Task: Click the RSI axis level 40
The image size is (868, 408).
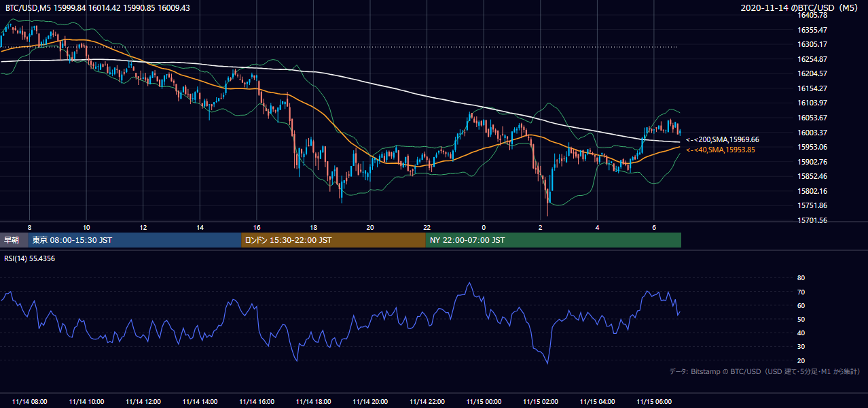Action: coord(801,333)
